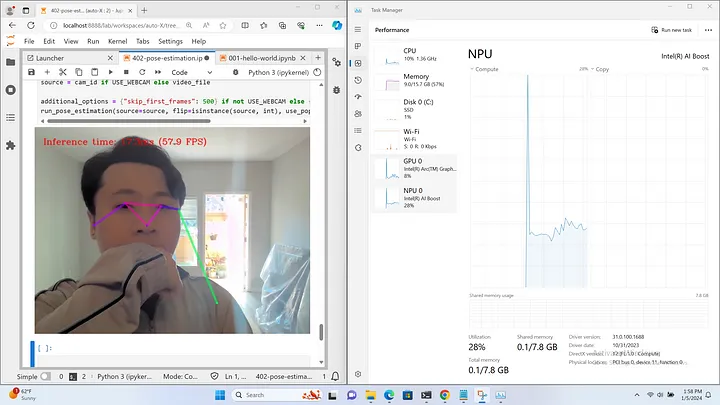Open the Kernel menu
The image size is (720, 405).
point(116,41)
